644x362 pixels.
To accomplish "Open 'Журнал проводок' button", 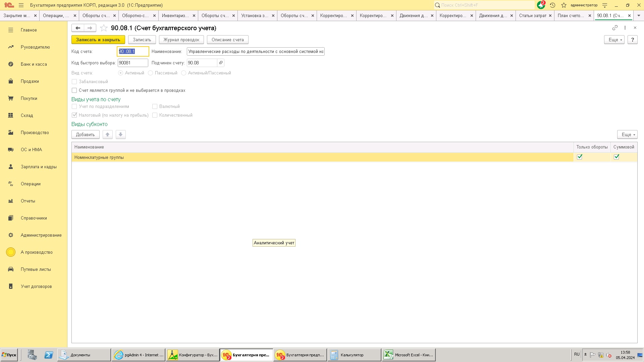I will pyautogui.click(x=181, y=40).
